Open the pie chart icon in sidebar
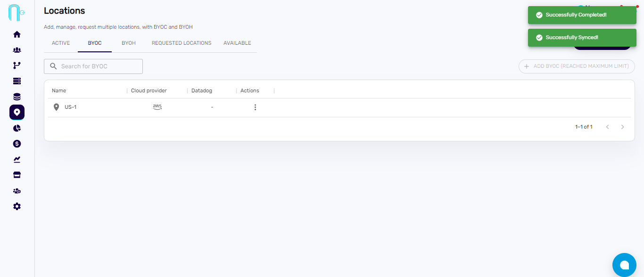Image resolution: width=644 pixels, height=277 pixels. coord(17,128)
